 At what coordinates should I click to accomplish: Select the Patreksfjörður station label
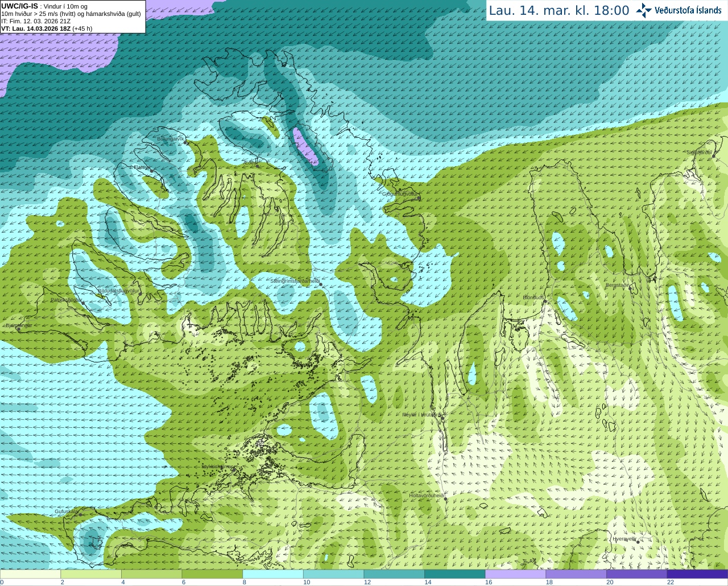click(66, 299)
